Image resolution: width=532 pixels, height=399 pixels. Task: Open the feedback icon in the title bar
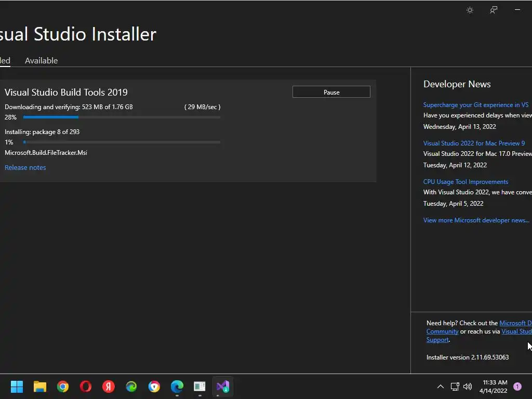(x=494, y=10)
